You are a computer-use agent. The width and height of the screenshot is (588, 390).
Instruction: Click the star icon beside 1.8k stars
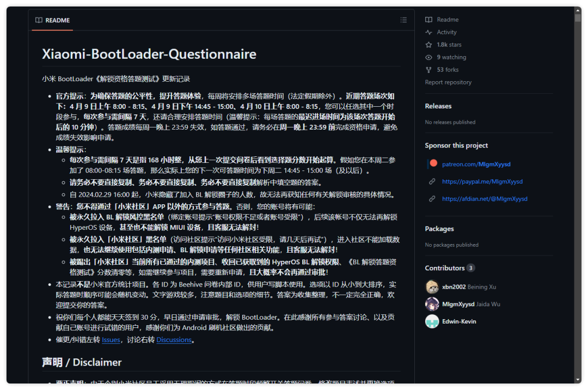(428, 45)
